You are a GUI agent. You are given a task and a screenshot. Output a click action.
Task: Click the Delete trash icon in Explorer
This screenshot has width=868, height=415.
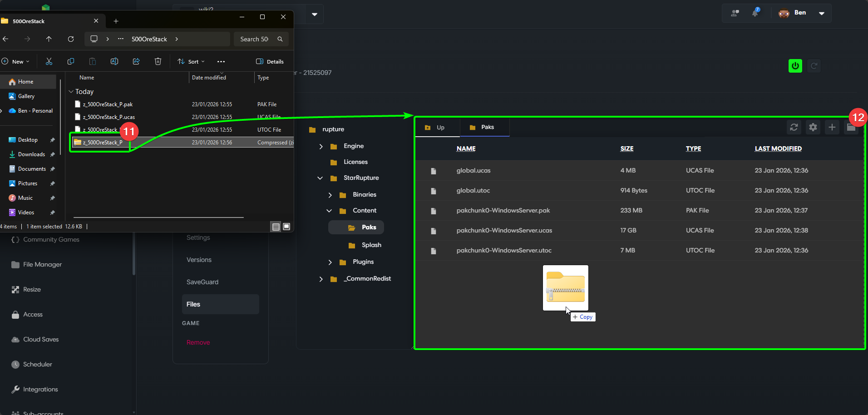[158, 61]
